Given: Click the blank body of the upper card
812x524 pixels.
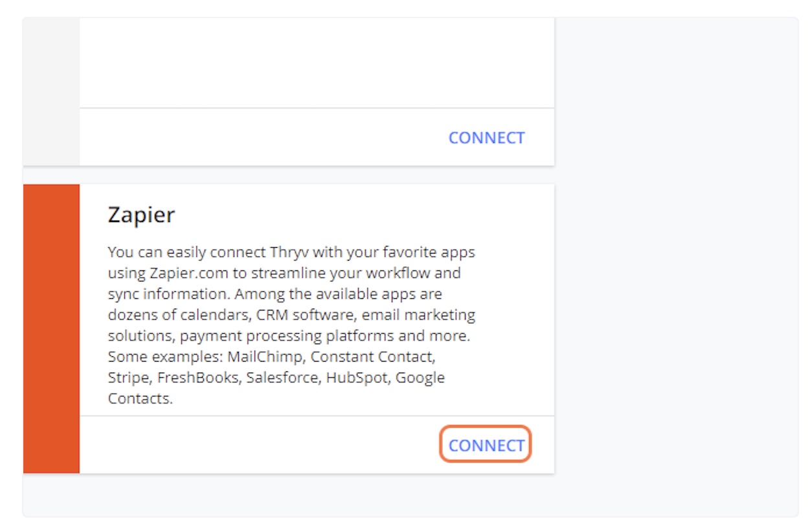Looking at the screenshot, I should pyautogui.click(x=317, y=63).
